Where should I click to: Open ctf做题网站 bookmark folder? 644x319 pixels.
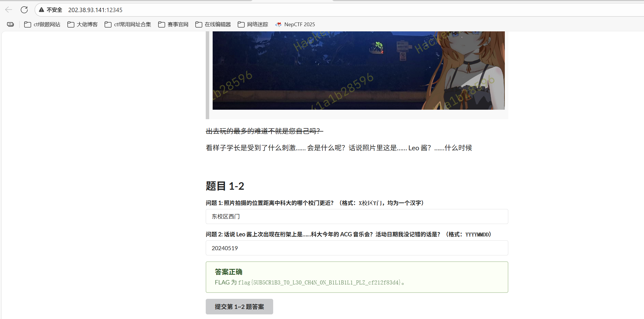click(42, 24)
